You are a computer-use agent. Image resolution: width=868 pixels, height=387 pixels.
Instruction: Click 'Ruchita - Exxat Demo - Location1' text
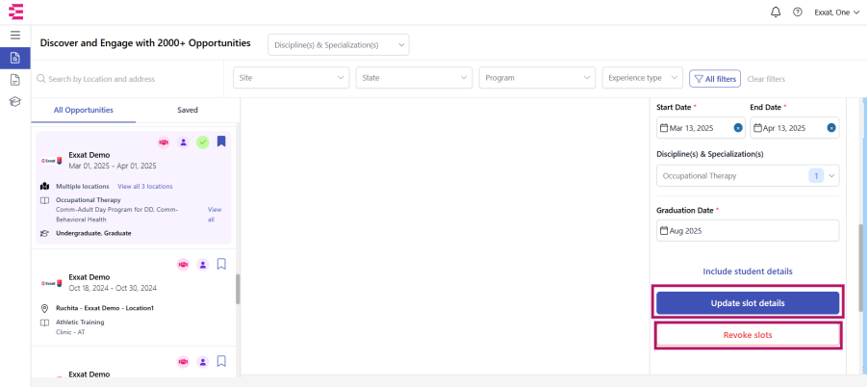coord(105,308)
